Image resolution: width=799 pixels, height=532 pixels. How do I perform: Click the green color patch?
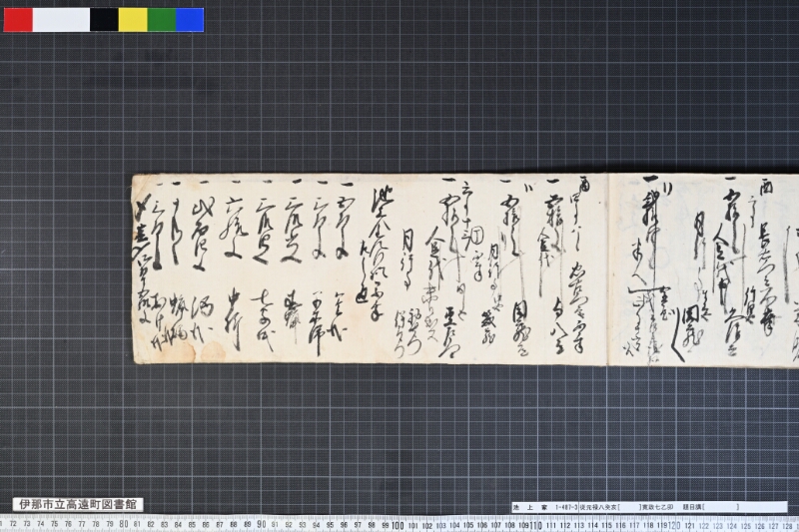tap(162, 20)
